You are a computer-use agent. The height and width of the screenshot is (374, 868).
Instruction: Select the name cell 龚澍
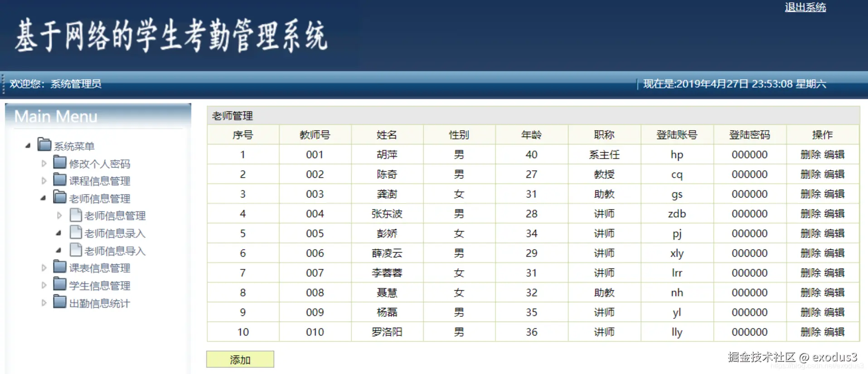pyautogui.click(x=387, y=194)
